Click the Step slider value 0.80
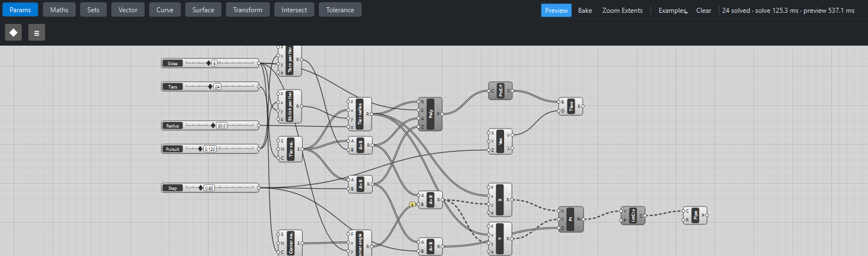Viewport: 868px width, 256px height. [x=209, y=188]
